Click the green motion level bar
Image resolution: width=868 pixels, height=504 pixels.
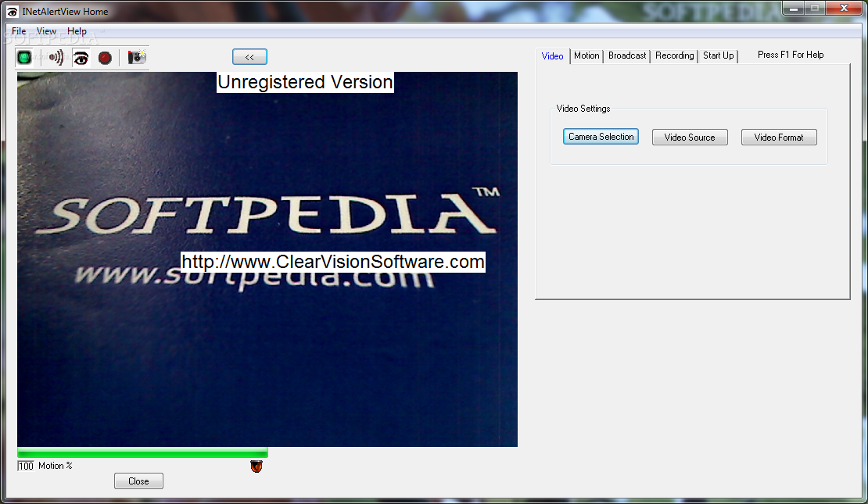coord(142,452)
